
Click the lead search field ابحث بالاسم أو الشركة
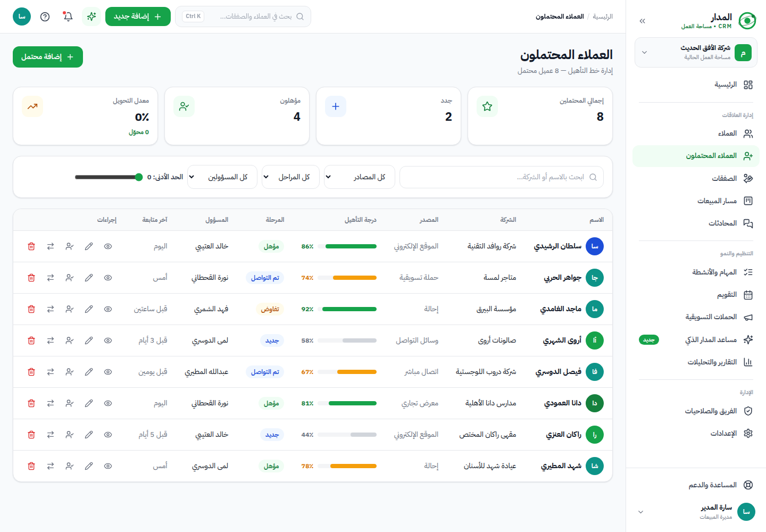[x=502, y=177]
